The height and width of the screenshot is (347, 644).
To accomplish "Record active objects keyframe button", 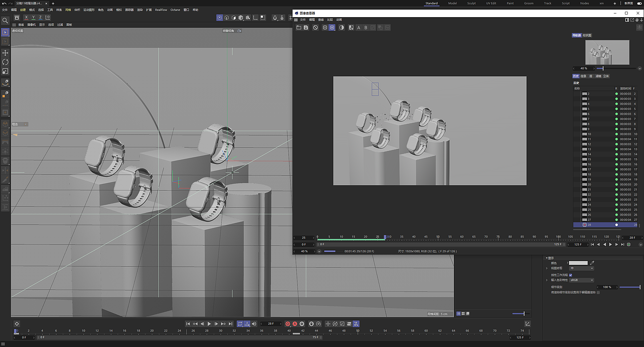I will pyautogui.click(x=288, y=324).
